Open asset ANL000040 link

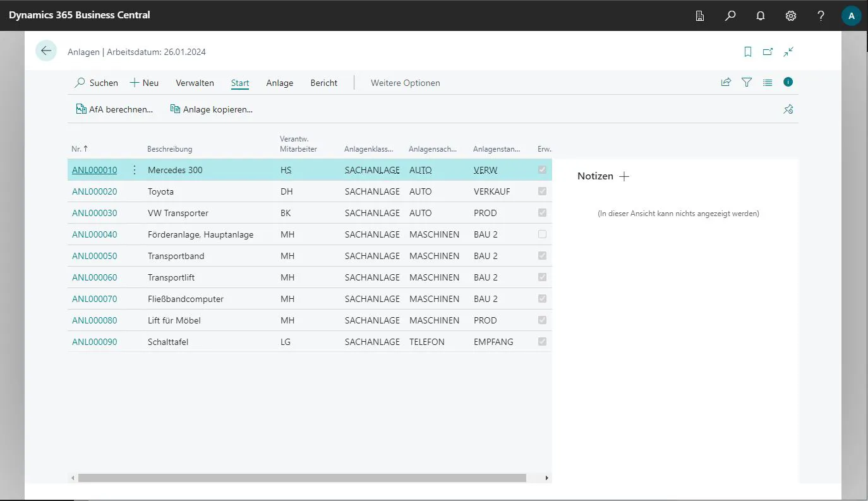[95, 234]
